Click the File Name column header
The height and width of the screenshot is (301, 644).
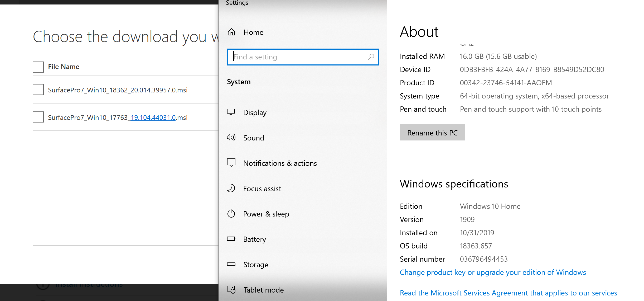pos(64,67)
